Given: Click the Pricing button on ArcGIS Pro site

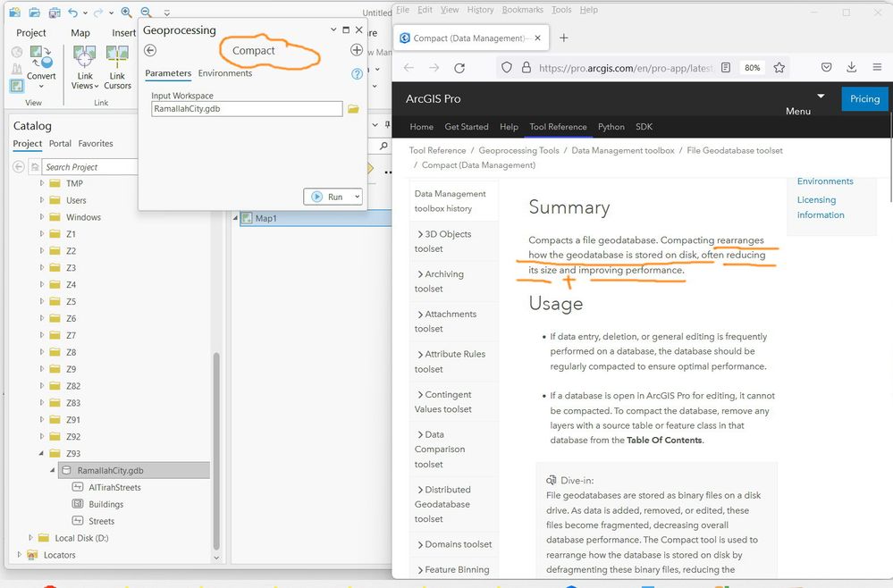Looking at the screenshot, I should 864,99.
